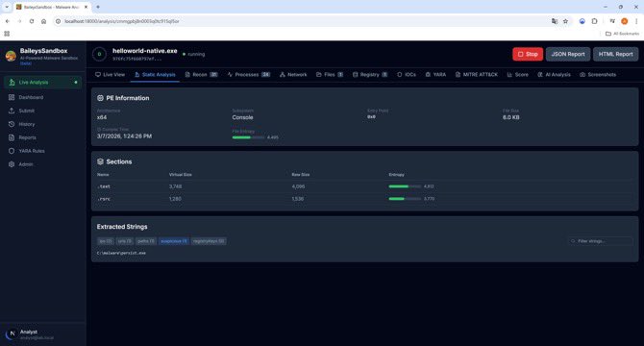Open the Processes tab

[249, 75]
